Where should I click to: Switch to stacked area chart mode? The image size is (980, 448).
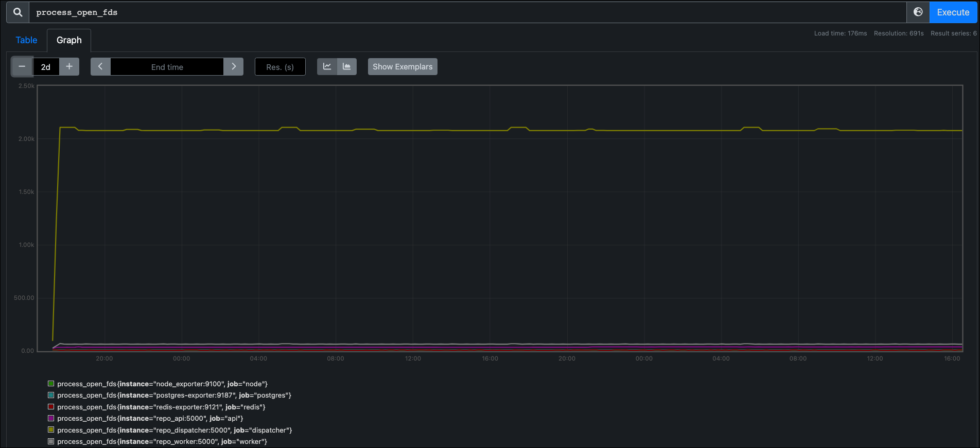347,67
